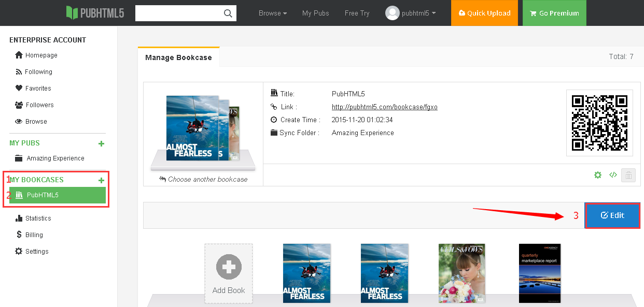The image size is (644, 307).
Task: Click the Following feed icon
Action: pos(19,72)
